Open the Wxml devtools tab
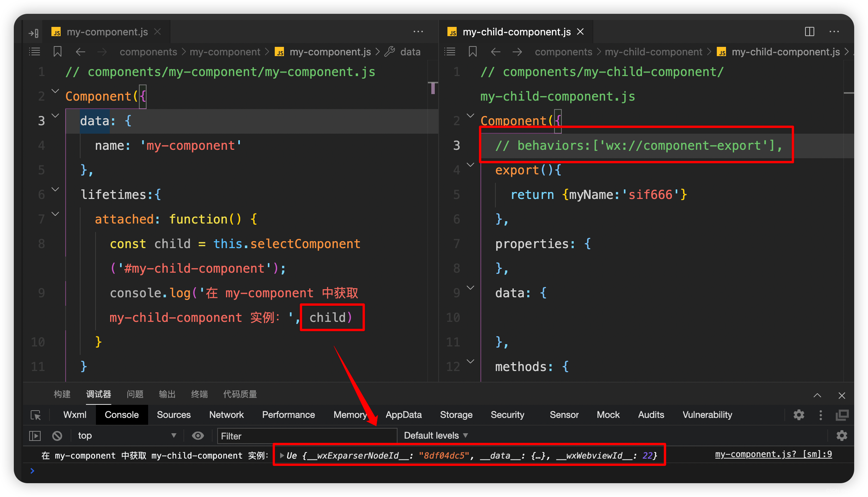 pyautogui.click(x=75, y=415)
